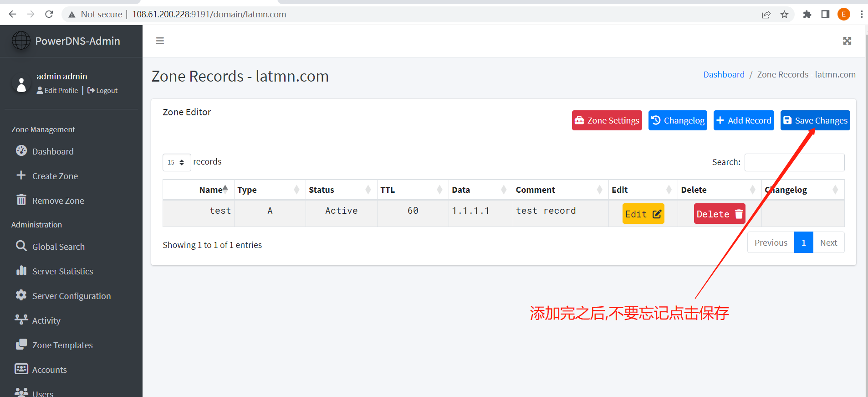This screenshot has height=397, width=868.
Task: Click Dashboard breadcrumb link
Action: pos(724,75)
